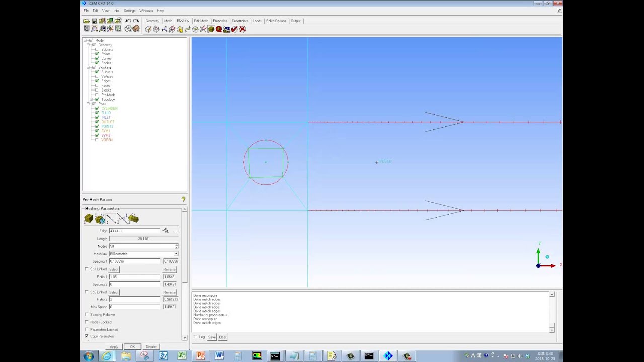
Task: Click the Clear button in message window
Action: [222, 337]
